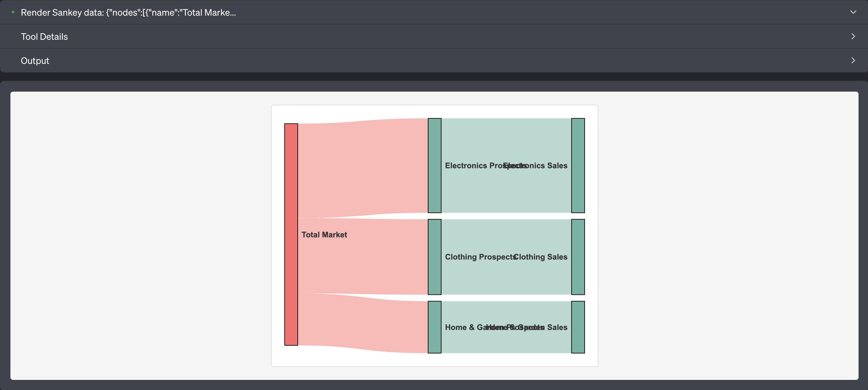Select the Electronics Prospects node bar
The image size is (868, 390).
tap(435, 166)
